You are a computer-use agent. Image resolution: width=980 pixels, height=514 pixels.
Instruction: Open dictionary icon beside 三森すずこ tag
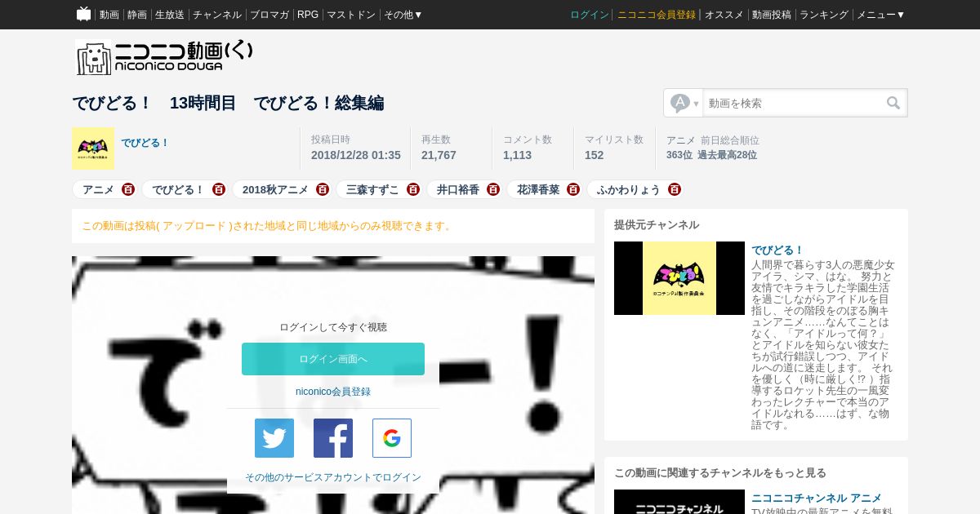(x=413, y=189)
